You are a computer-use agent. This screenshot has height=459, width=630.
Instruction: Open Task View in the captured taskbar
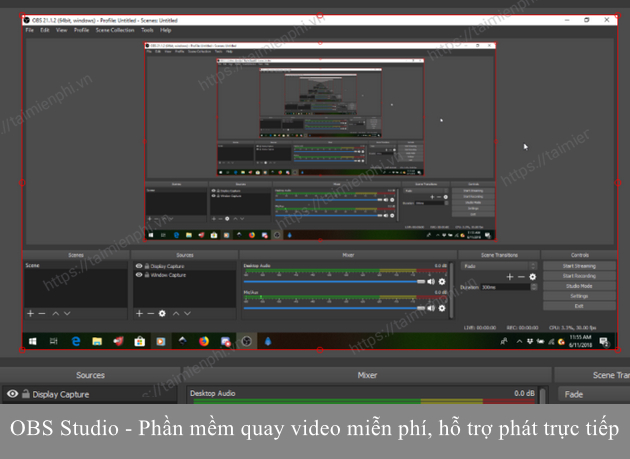coord(53,341)
